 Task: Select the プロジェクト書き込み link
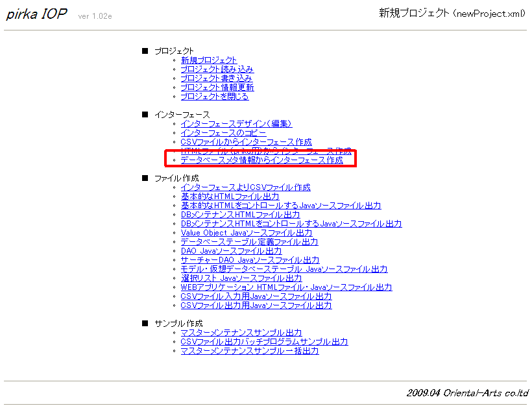217,78
